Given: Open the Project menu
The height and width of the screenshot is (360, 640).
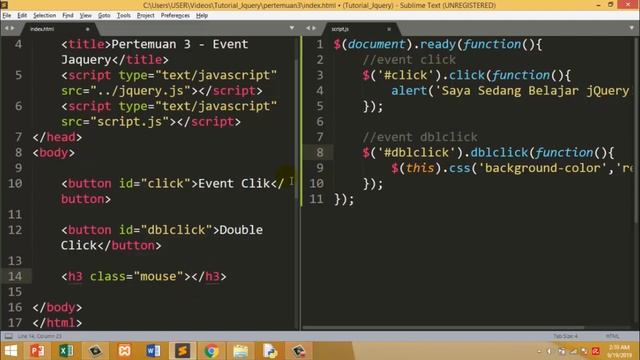Looking at the screenshot, I should click(145, 16).
